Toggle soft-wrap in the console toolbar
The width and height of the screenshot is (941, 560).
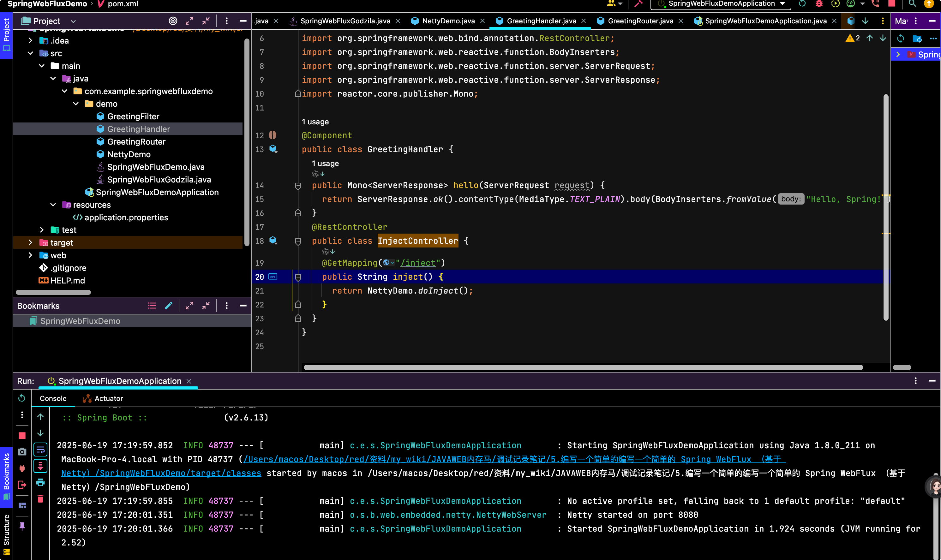pos(40,450)
